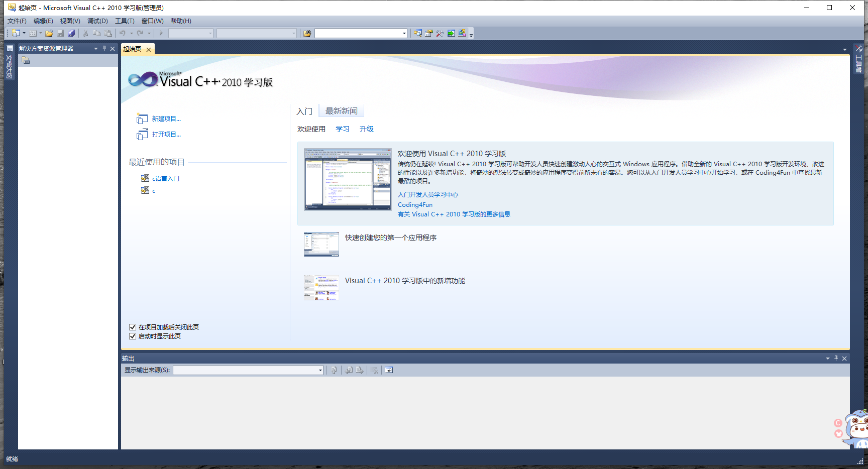The height and width of the screenshot is (469, 868).
Task: Click the Find in Files icon
Action: tap(307, 33)
